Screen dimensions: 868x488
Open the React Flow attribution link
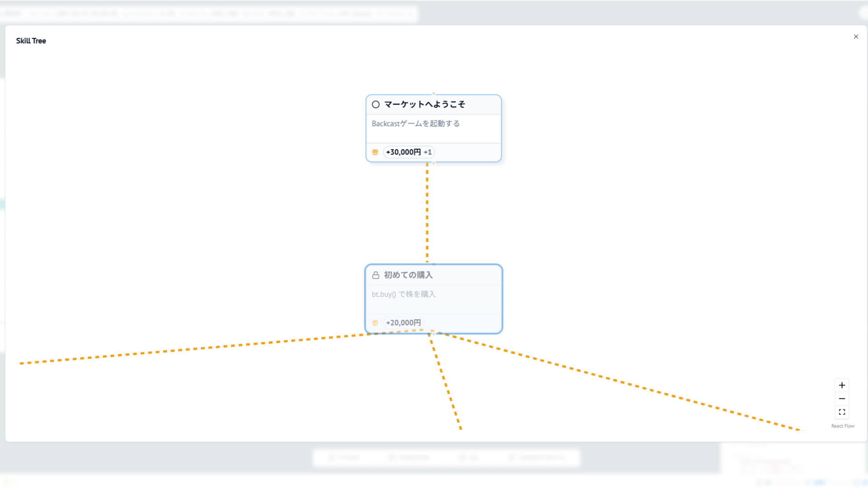tap(842, 426)
